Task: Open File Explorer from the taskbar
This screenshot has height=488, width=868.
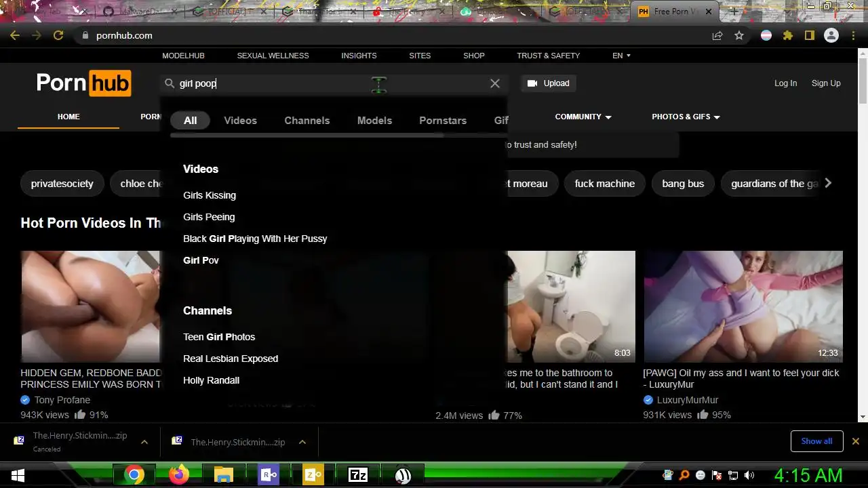Action: 224,475
